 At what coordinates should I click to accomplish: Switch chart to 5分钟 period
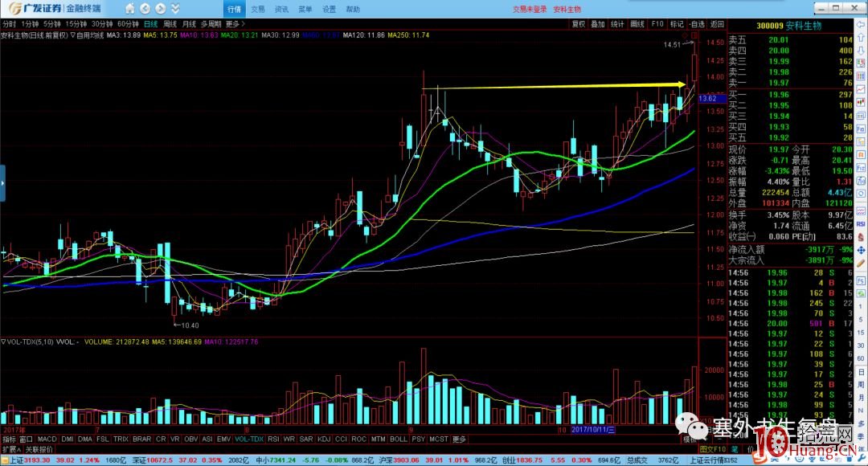52,24
